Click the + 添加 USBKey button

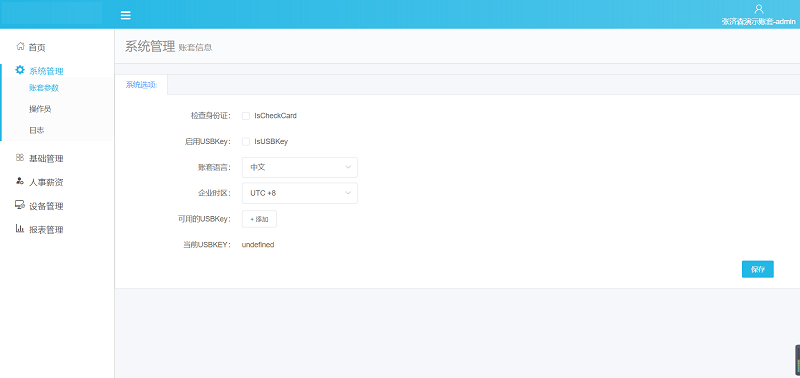[x=259, y=219]
